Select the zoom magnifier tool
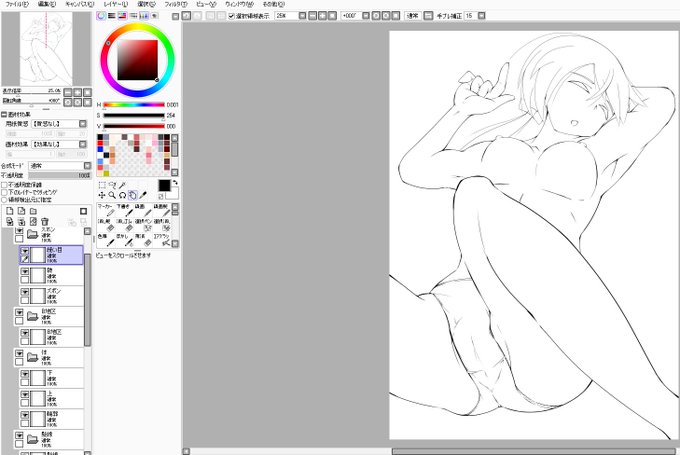The width and height of the screenshot is (680, 455). click(112, 195)
